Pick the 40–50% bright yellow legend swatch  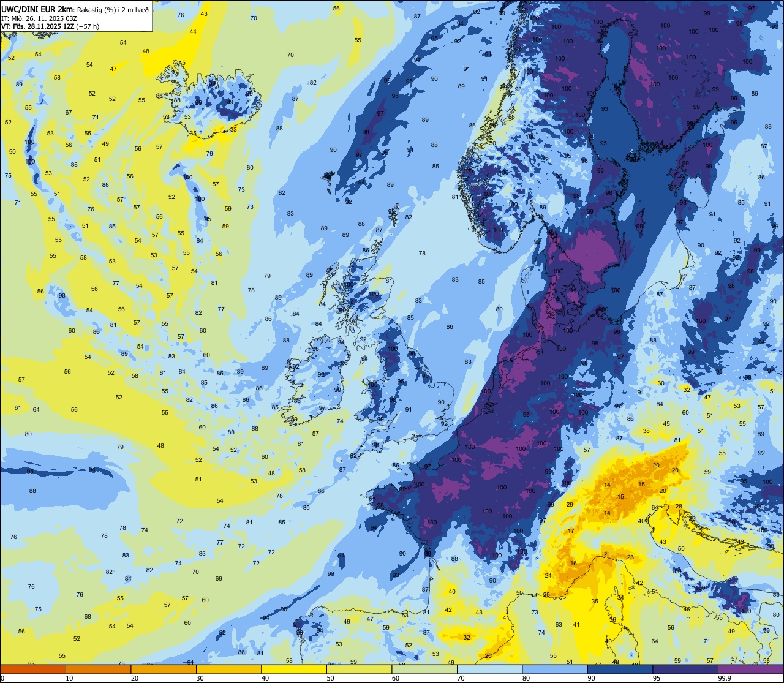pos(294,670)
